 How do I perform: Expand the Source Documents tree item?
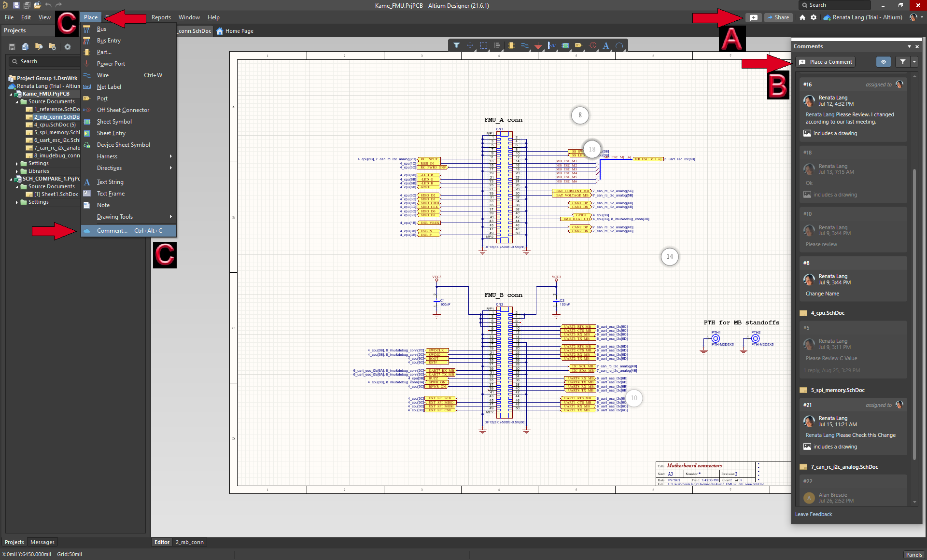pyautogui.click(x=18, y=101)
